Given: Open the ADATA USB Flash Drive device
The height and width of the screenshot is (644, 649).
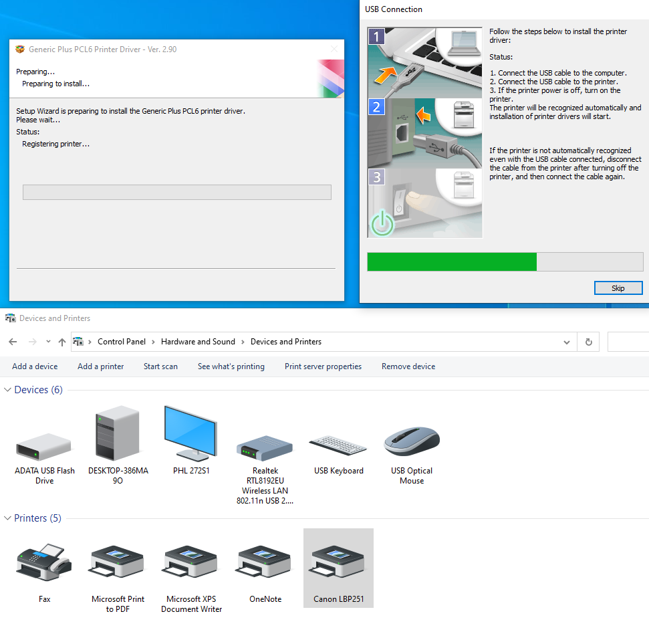Looking at the screenshot, I should click(44, 445).
